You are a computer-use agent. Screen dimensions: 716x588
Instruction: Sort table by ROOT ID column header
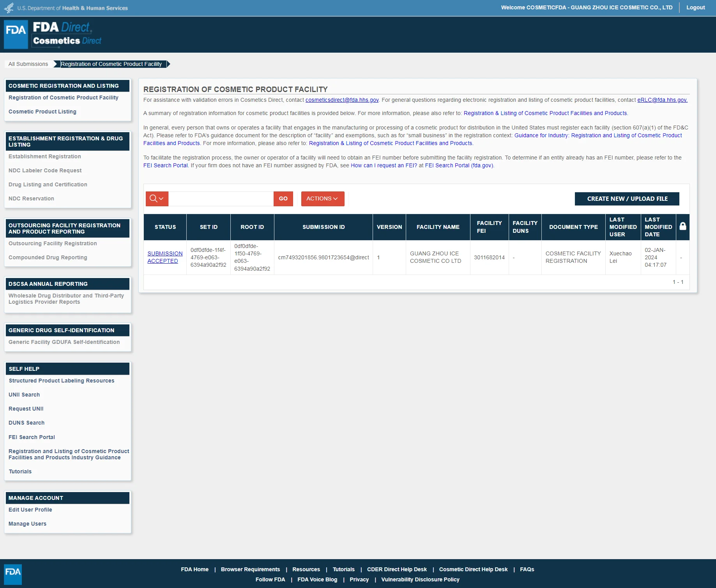click(252, 227)
